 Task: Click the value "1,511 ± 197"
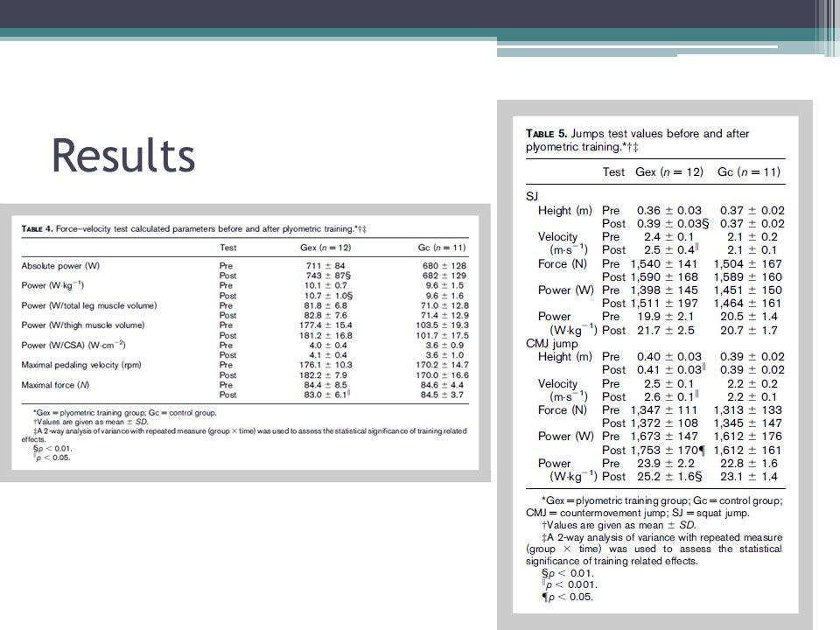[x=664, y=304]
